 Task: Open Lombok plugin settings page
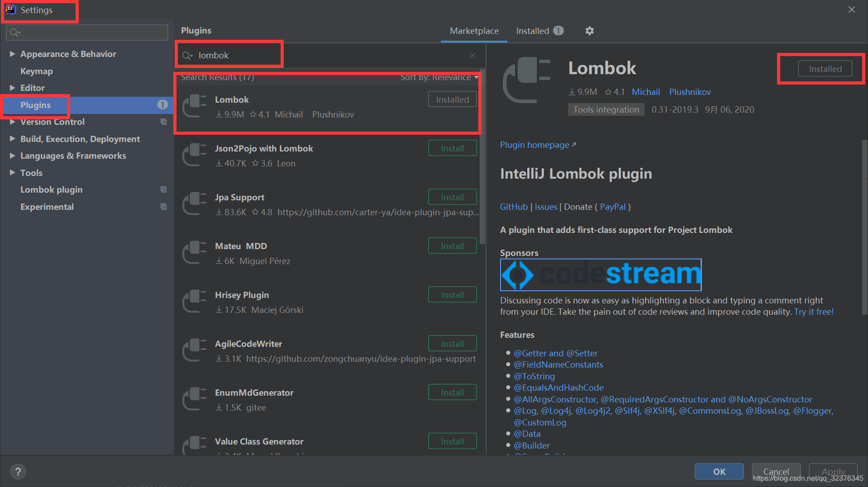(52, 189)
